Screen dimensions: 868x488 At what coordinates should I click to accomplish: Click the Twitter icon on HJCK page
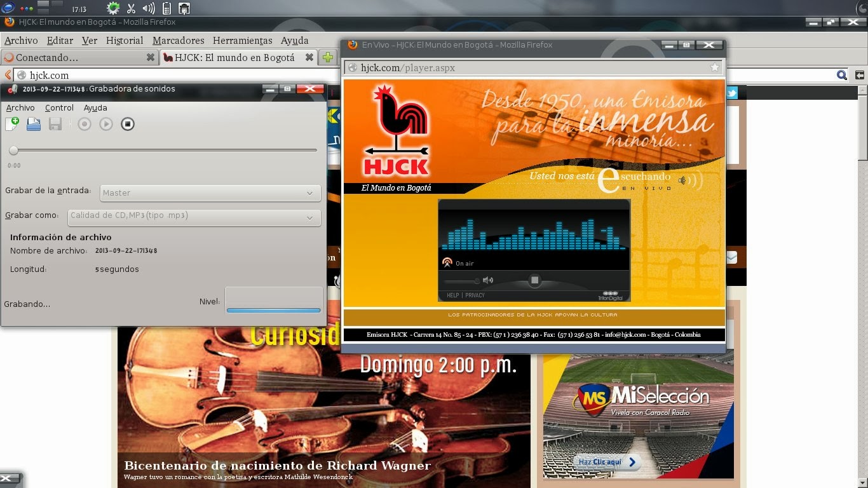pos(732,93)
